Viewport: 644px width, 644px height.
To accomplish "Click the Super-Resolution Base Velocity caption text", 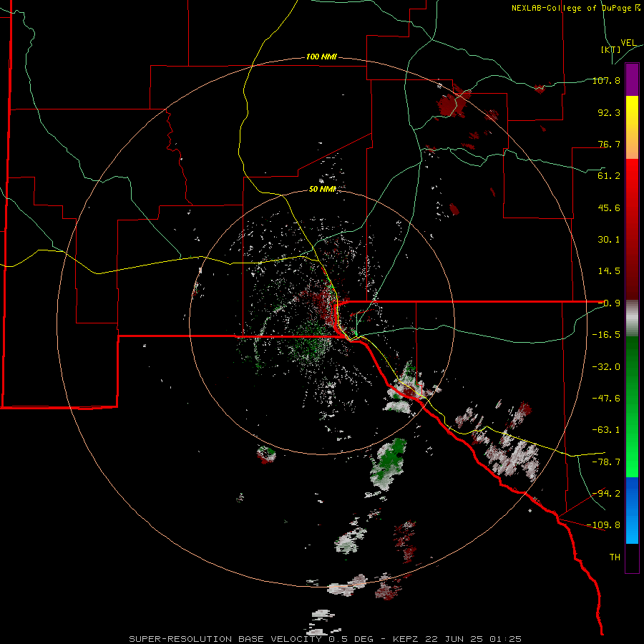I will coord(325,639).
